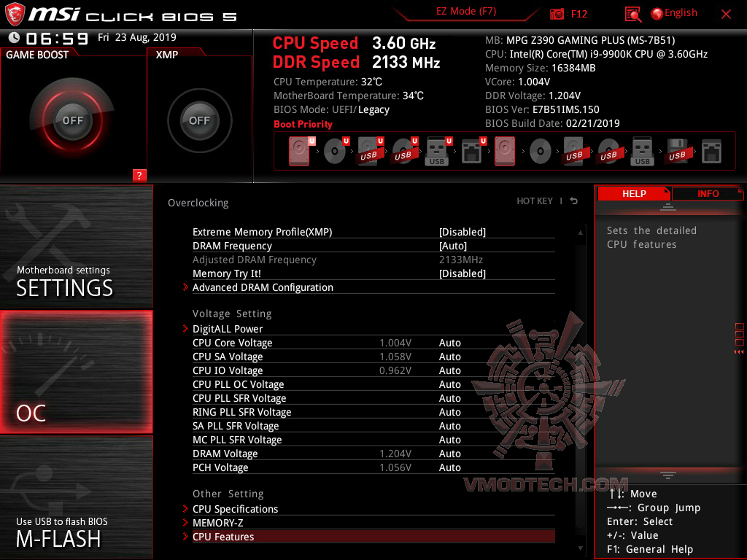Select the UEFI USB CD/DVD boot icon
This screenshot has height=560, width=747.
(x=404, y=151)
